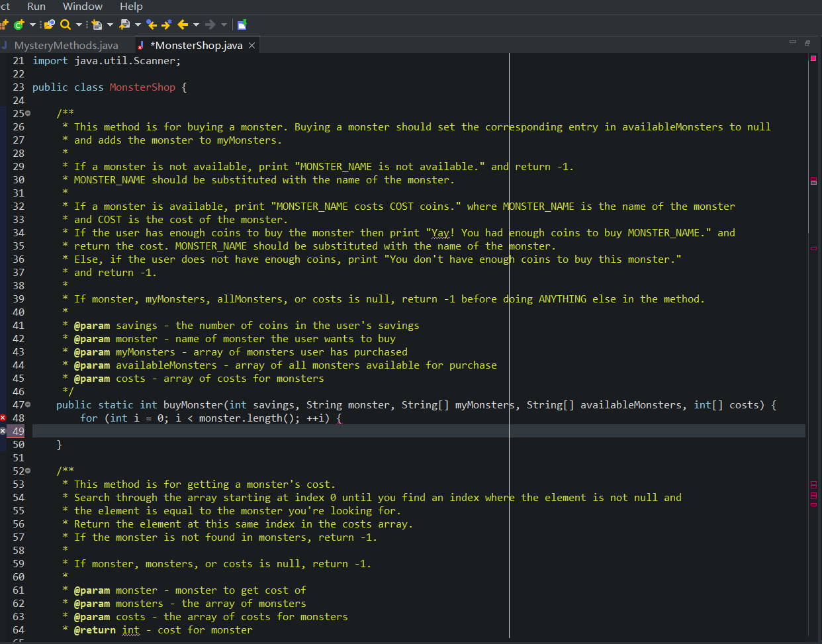Open the Next Annotation dropdown arrow
This screenshot has width=822, height=644.
(x=110, y=24)
